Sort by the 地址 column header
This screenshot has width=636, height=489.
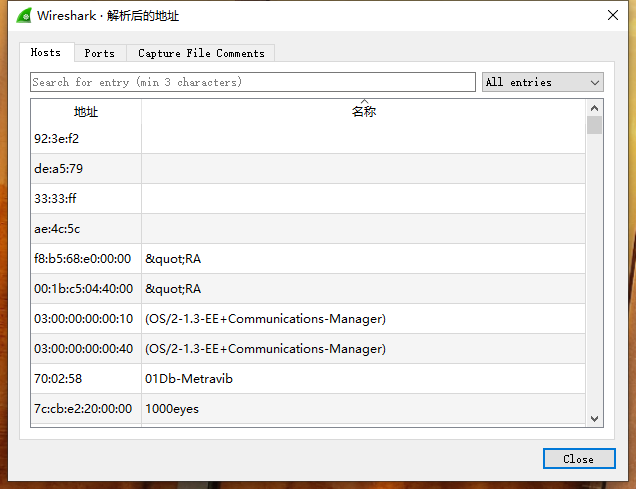[86, 112]
